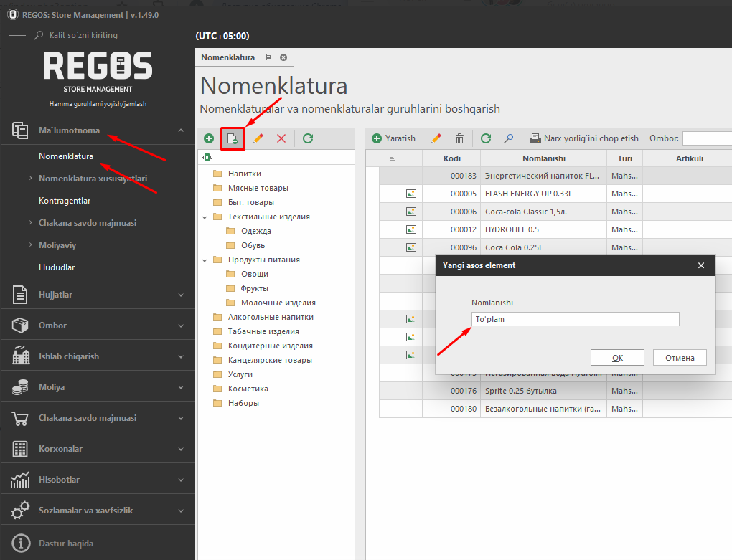Click the image icon for Coca-cola Classic row
The height and width of the screenshot is (560, 732).
[411, 212]
